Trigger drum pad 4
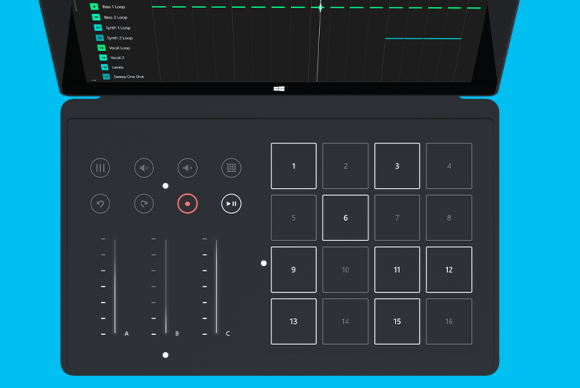 (x=449, y=166)
